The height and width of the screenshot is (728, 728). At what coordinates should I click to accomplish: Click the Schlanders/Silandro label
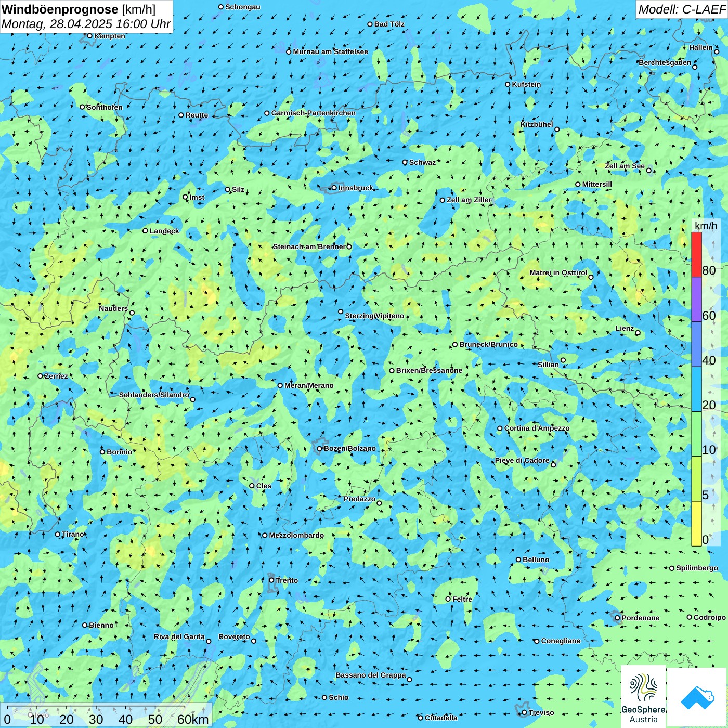coord(154,395)
